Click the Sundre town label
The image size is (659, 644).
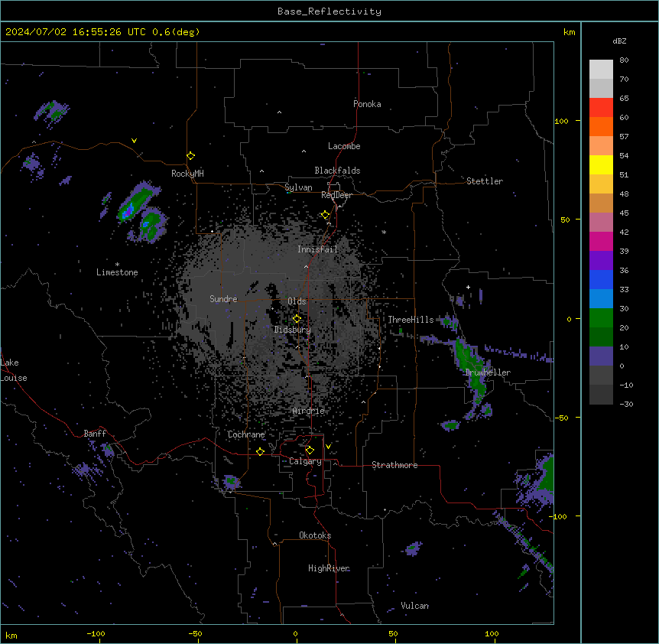[223, 299]
